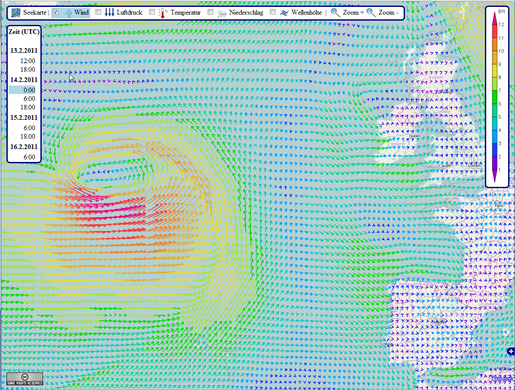The image size is (515, 390).
Task: Select 12:00 on 13.2.2011
Action: click(x=27, y=61)
